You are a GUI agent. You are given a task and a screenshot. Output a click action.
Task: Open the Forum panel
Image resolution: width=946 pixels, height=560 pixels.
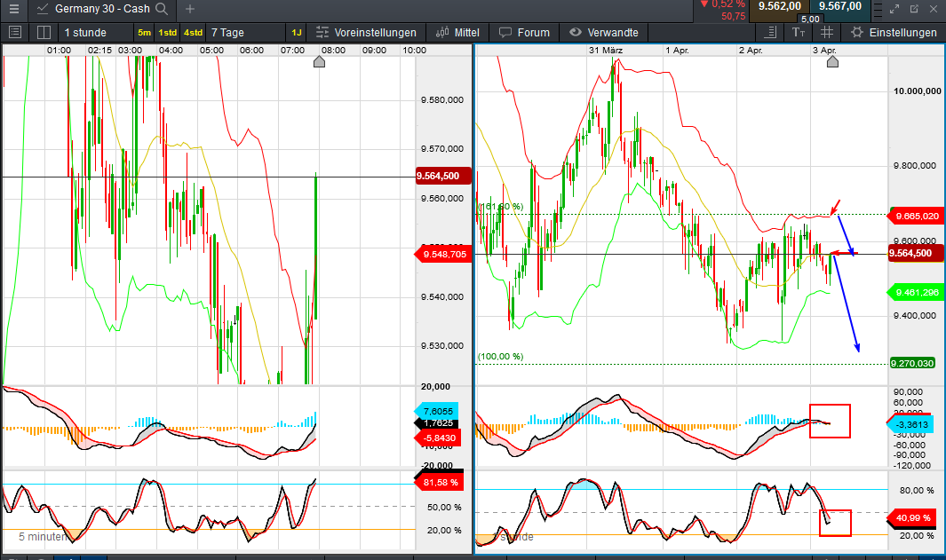coord(524,33)
